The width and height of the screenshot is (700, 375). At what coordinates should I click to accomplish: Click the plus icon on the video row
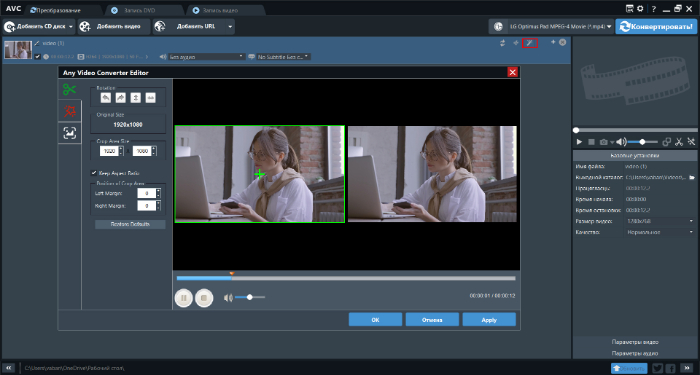tap(553, 42)
